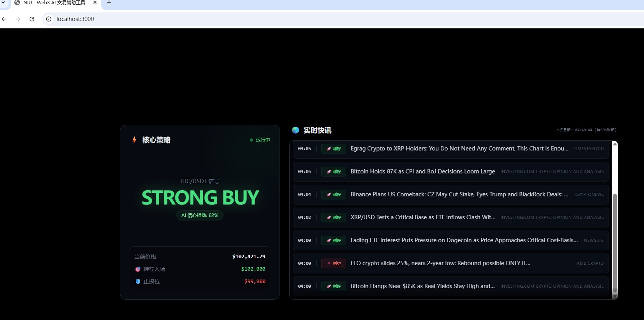Click the red 利空 tag on LEO news
Viewport: 644px width, 320px height.
[x=334, y=264]
